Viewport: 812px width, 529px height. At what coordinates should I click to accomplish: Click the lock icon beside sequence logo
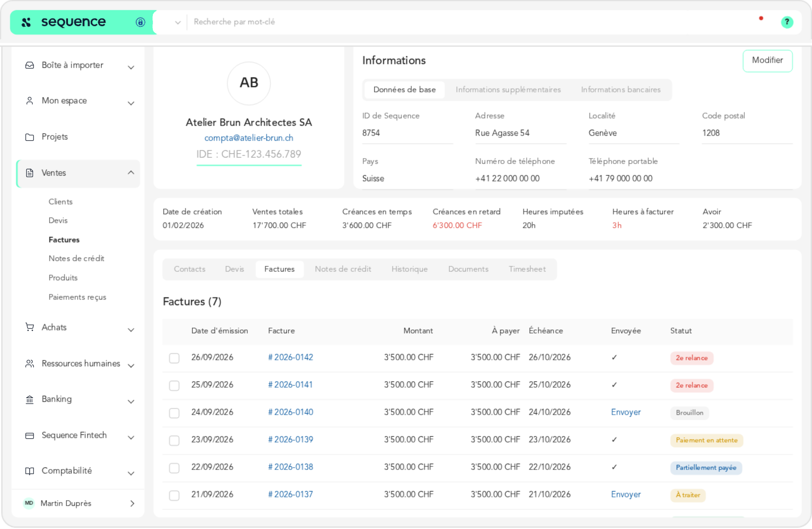tap(140, 22)
